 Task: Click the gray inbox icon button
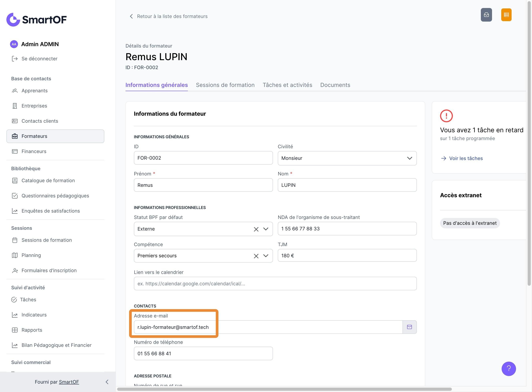pyautogui.click(x=486, y=15)
